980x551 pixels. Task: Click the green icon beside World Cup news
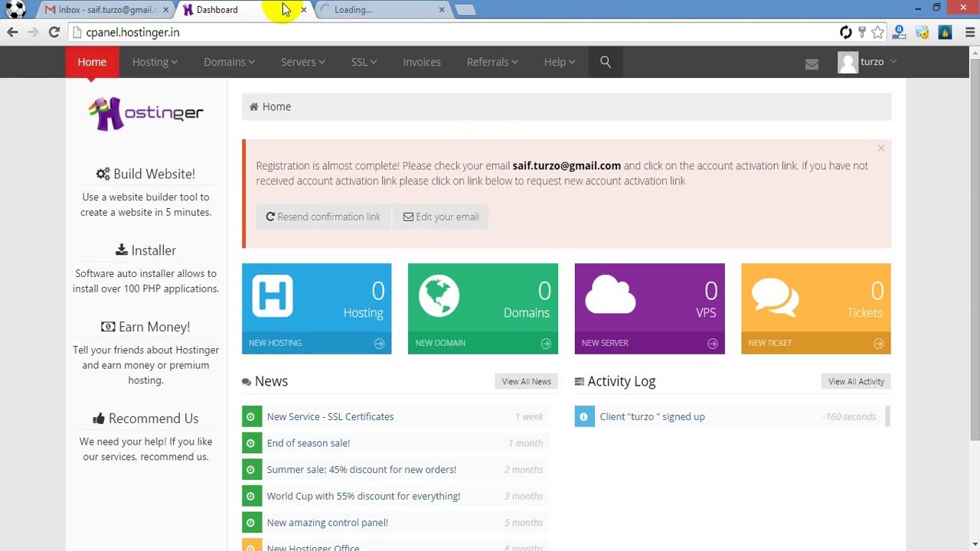(251, 496)
